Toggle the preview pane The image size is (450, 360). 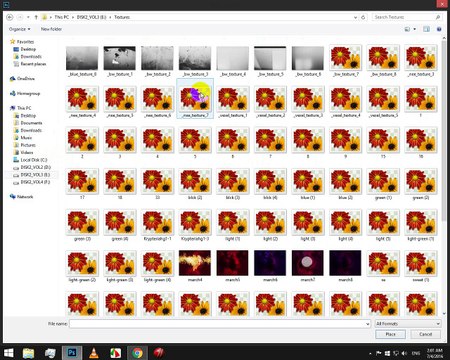pos(426,29)
